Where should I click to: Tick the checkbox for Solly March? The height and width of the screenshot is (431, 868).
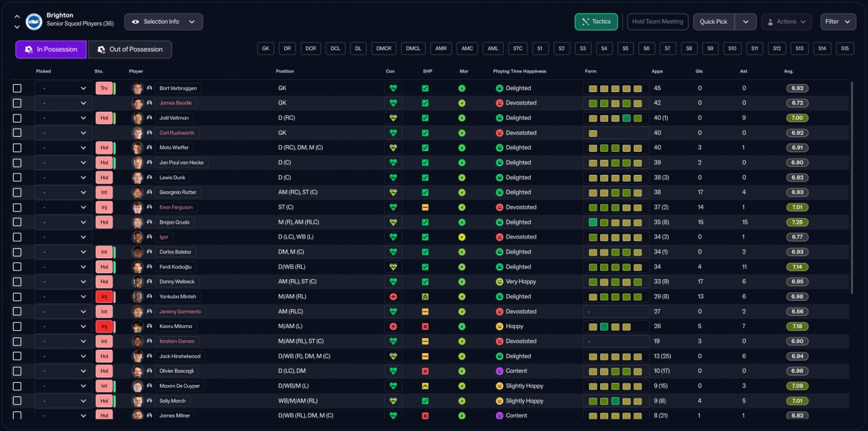[17, 401]
